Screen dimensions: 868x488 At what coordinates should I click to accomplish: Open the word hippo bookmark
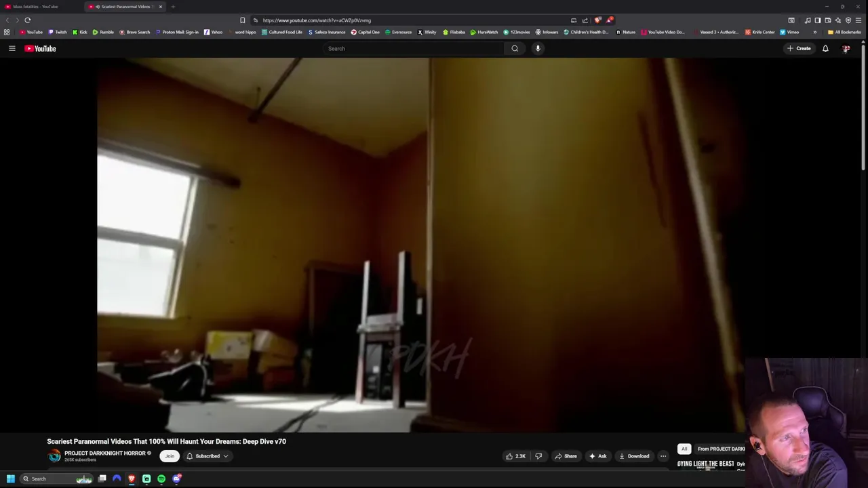242,32
